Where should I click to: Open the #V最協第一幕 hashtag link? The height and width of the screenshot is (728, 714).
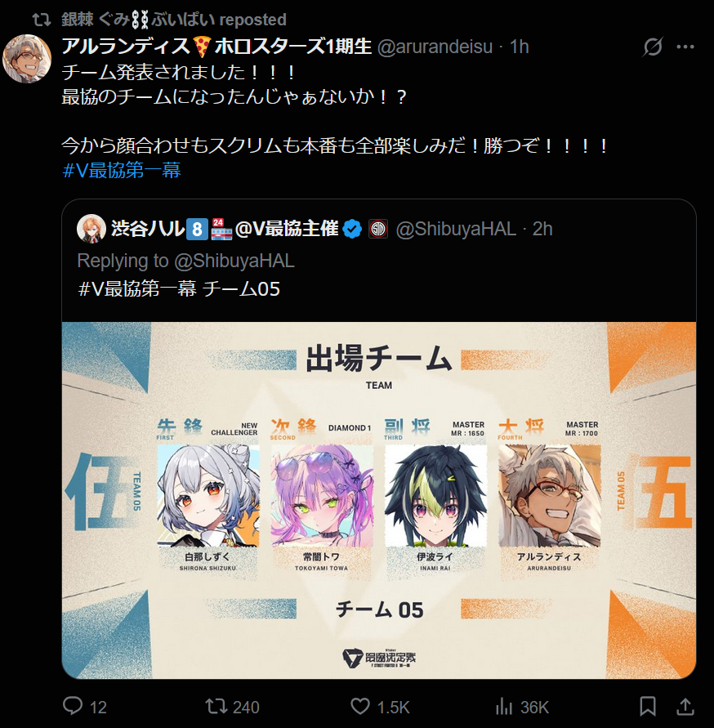pyautogui.click(x=121, y=171)
